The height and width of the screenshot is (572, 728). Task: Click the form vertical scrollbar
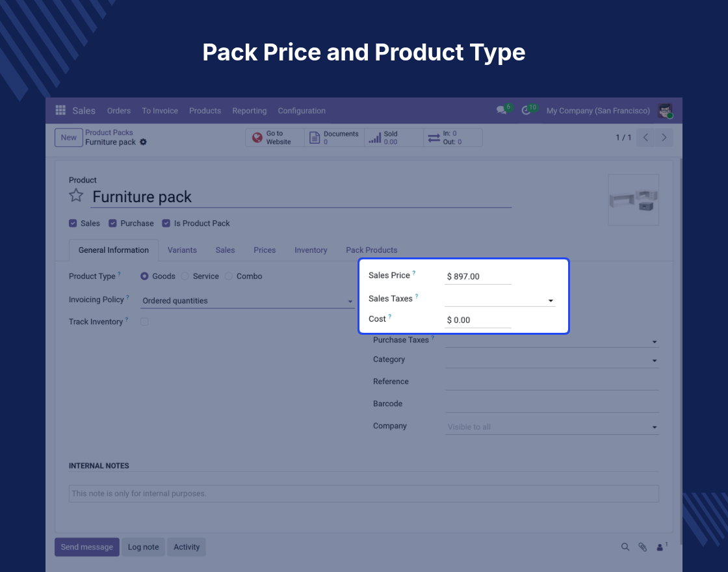coord(681,352)
